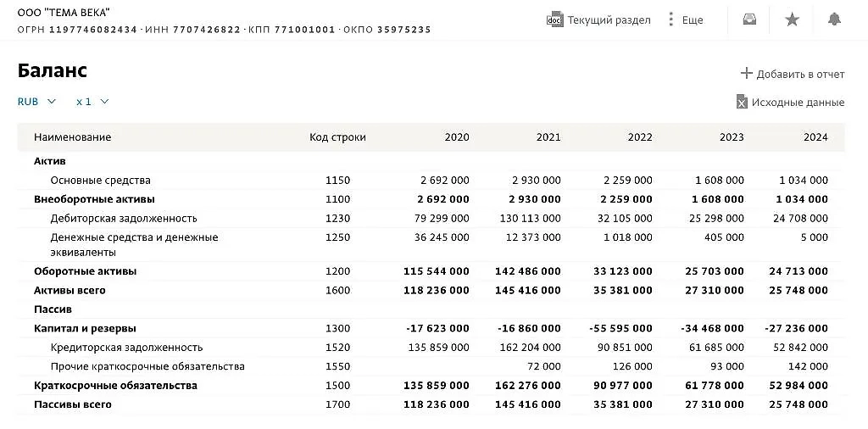
Task: Click the Капитал и резервы row label
Action: click(85, 329)
